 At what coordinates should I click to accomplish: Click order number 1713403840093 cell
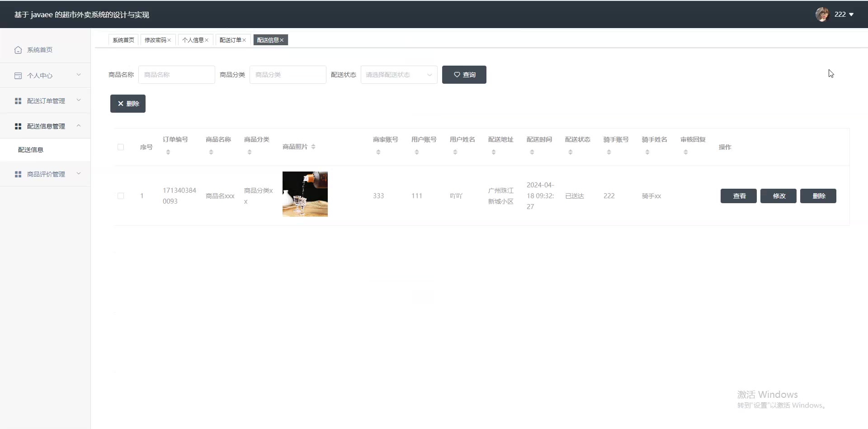[179, 196]
